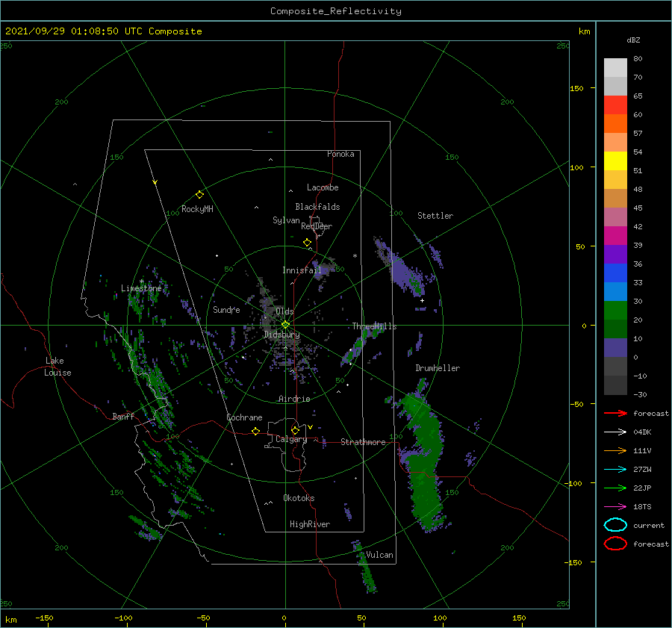This screenshot has width=672, height=628.
Task: Click the Didsbury label
Action: pos(282,335)
